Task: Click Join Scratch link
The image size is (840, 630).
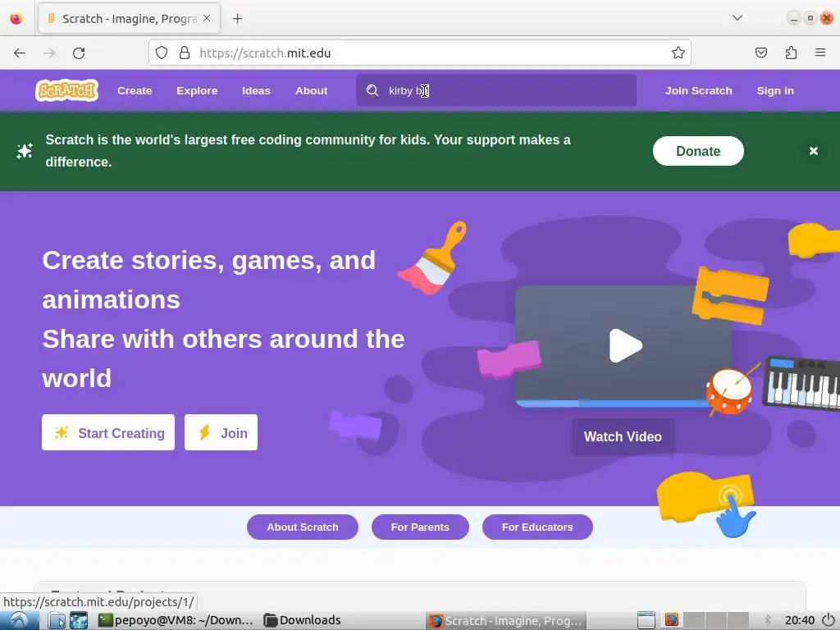Action: pos(699,90)
